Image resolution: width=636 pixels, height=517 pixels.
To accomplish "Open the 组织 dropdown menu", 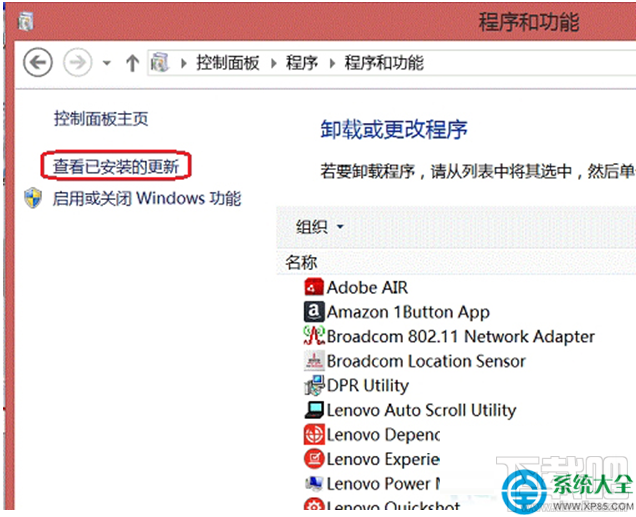I will click(x=320, y=227).
